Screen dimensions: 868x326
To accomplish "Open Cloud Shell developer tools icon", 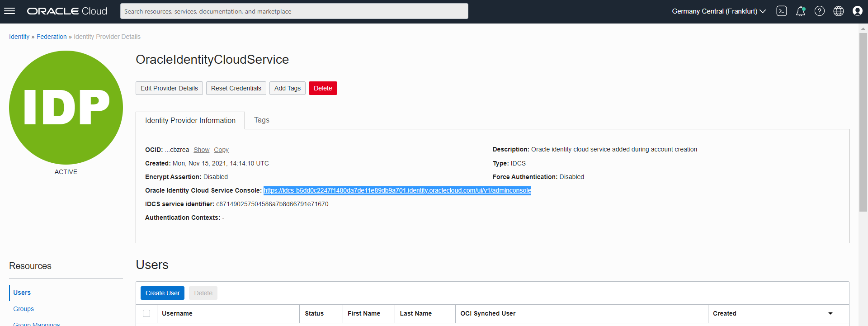I will pos(782,11).
